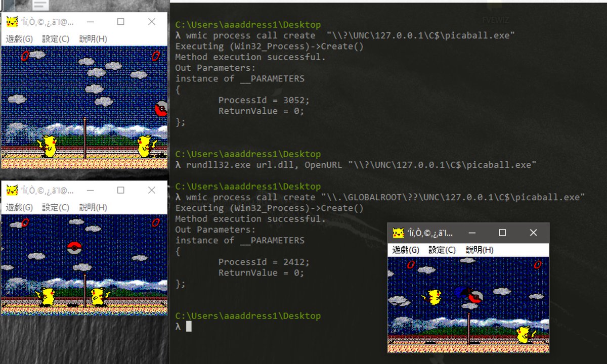Open 遊戲(G) menu in bottom-right game window
The width and height of the screenshot is (607, 364).
406,250
